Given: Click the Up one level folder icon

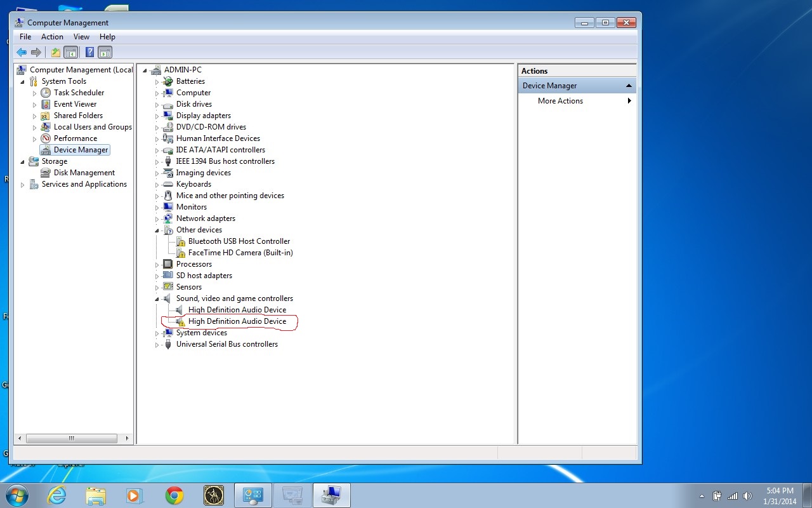Looking at the screenshot, I should pyautogui.click(x=56, y=52).
